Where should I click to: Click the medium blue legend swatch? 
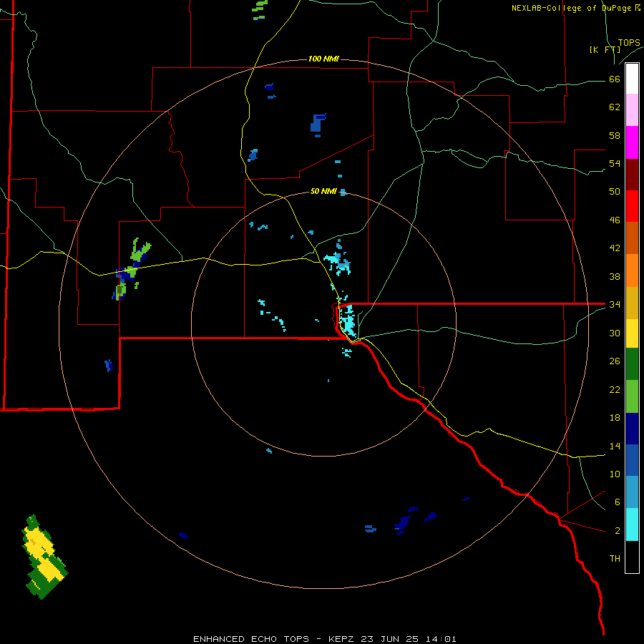632,460
